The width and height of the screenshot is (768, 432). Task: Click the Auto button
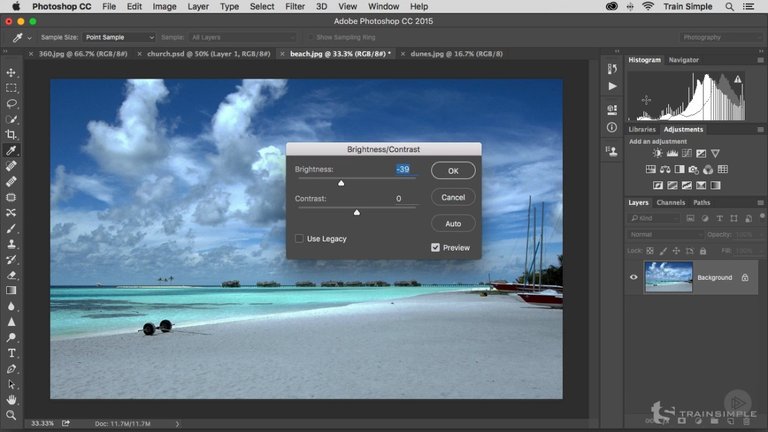[x=453, y=223]
